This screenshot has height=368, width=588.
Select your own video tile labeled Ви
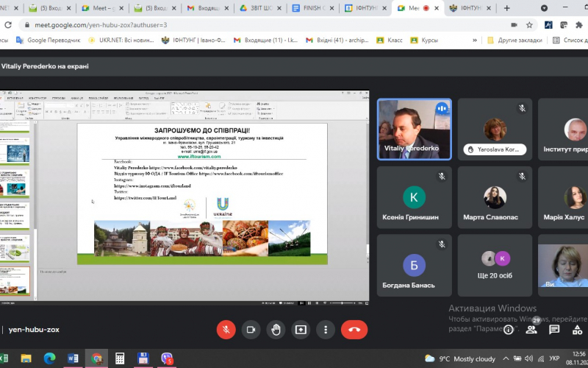pyautogui.click(x=563, y=265)
